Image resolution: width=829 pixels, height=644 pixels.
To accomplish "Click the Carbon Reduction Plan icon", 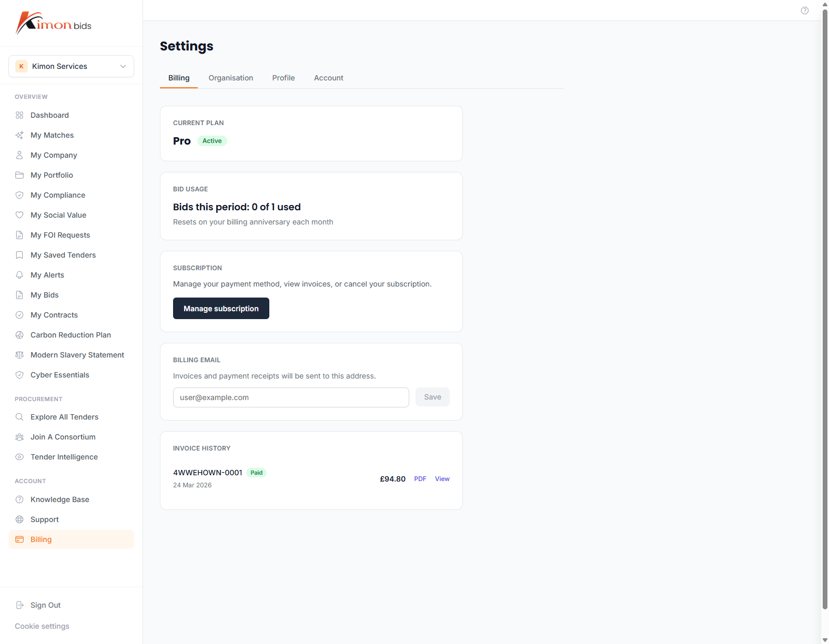I will tap(19, 335).
